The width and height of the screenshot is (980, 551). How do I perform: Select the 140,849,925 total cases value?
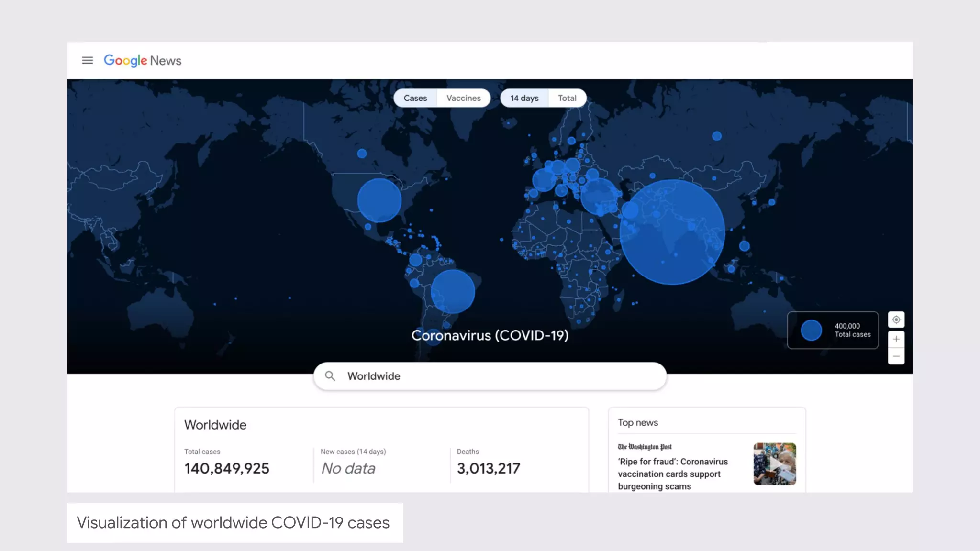[227, 468]
